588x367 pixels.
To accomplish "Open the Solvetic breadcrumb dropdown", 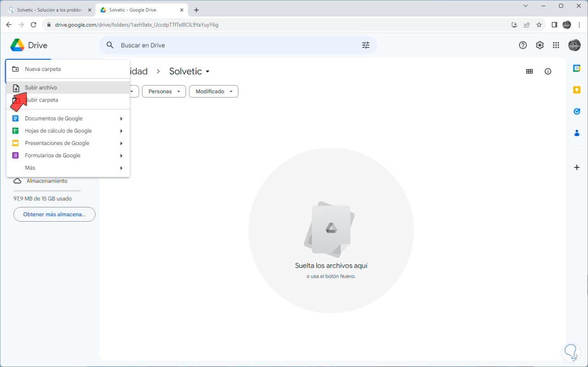I will (x=208, y=72).
